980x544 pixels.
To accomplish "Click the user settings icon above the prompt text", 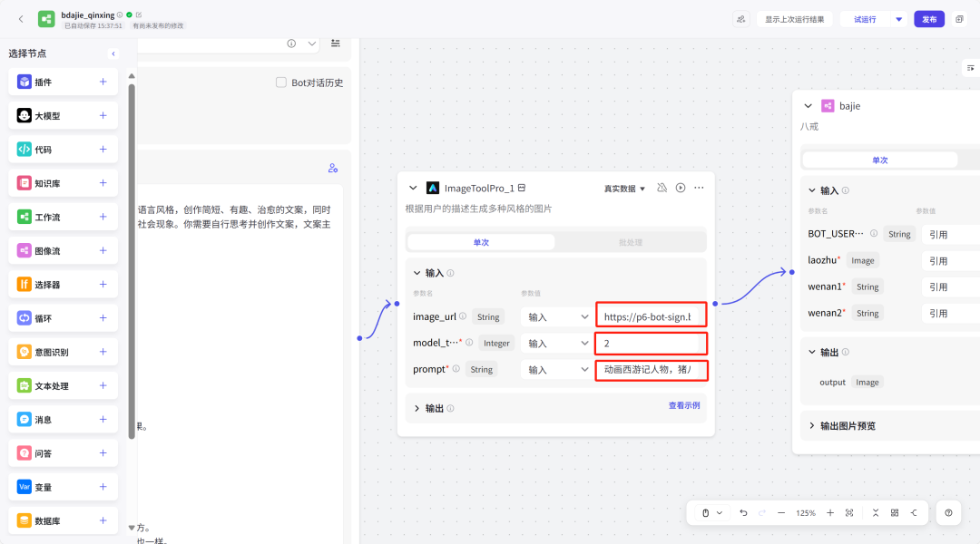I will [x=332, y=168].
